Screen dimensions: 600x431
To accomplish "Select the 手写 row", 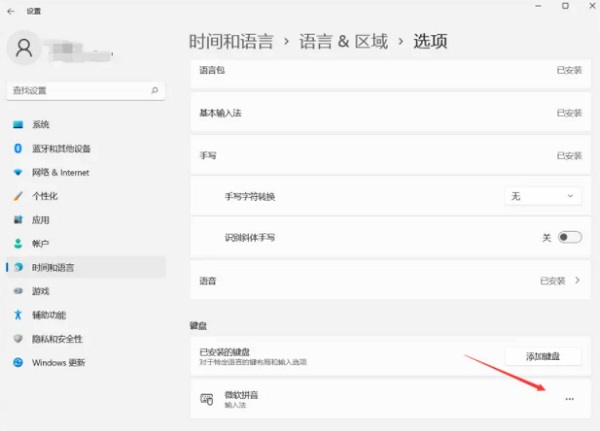I will tap(390, 155).
